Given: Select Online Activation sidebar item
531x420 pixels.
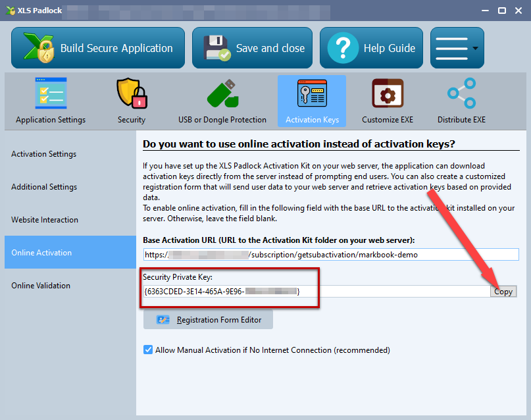Looking at the screenshot, I should (41, 253).
